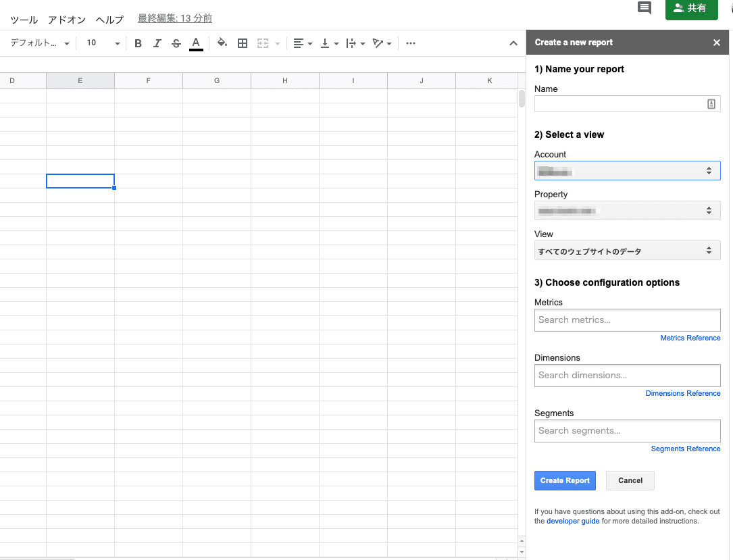
Task: Close the Create a new report panel
Action: tap(717, 43)
